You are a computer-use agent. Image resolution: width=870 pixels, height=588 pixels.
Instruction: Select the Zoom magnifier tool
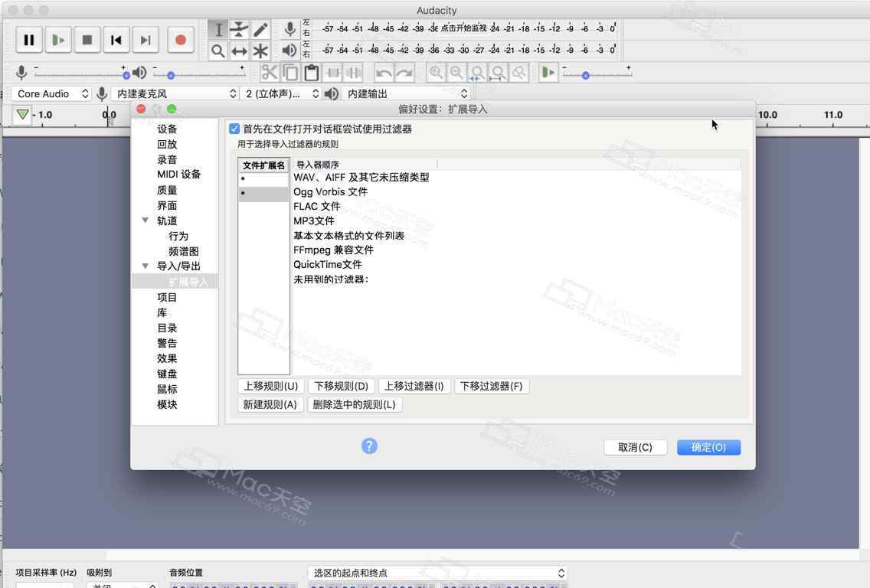click(218, 51)
